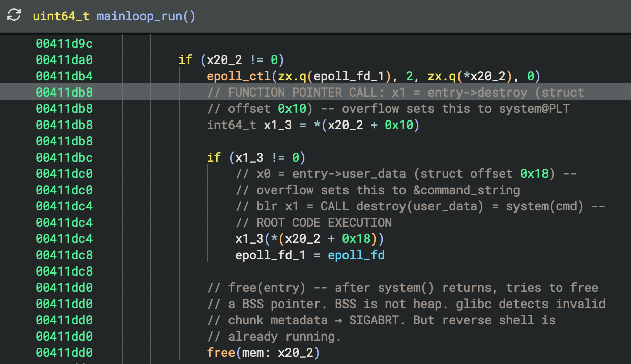Click the int64_t type of x1_3 declaration
631x364 pixels.
[x=232, y=125]
